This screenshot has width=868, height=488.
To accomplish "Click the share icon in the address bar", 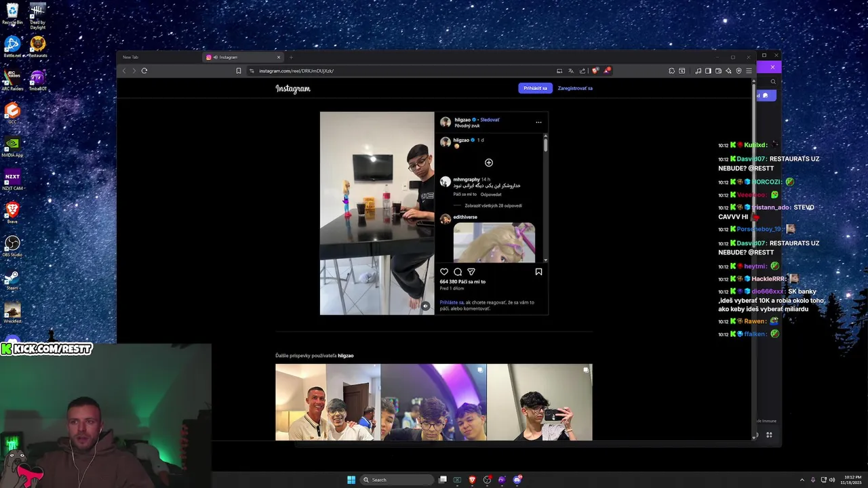I will (582, 70).
